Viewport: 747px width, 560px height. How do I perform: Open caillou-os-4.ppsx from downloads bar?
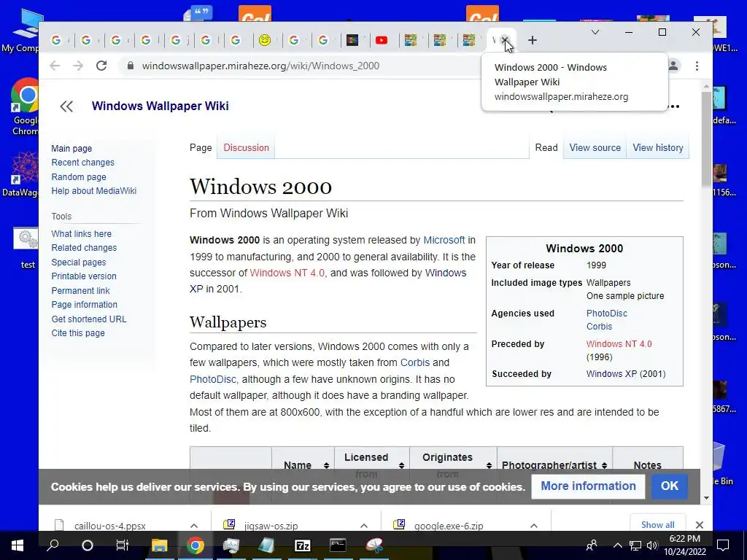pos(109,526)
